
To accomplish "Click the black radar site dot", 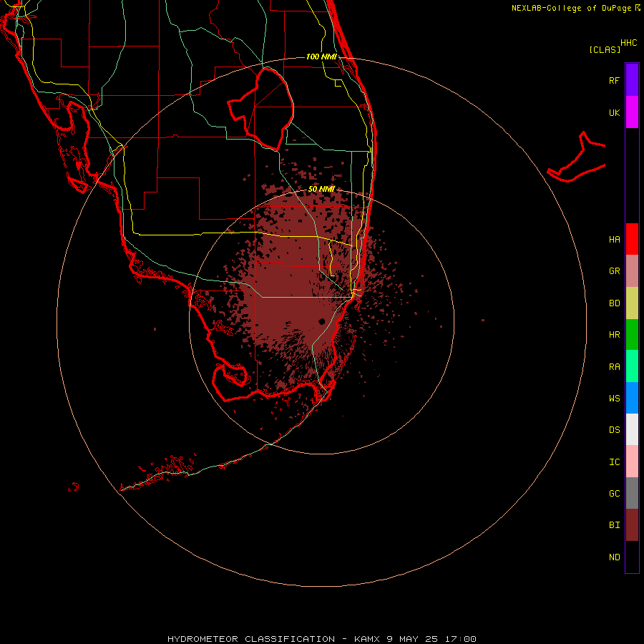I will click(321, 321).
